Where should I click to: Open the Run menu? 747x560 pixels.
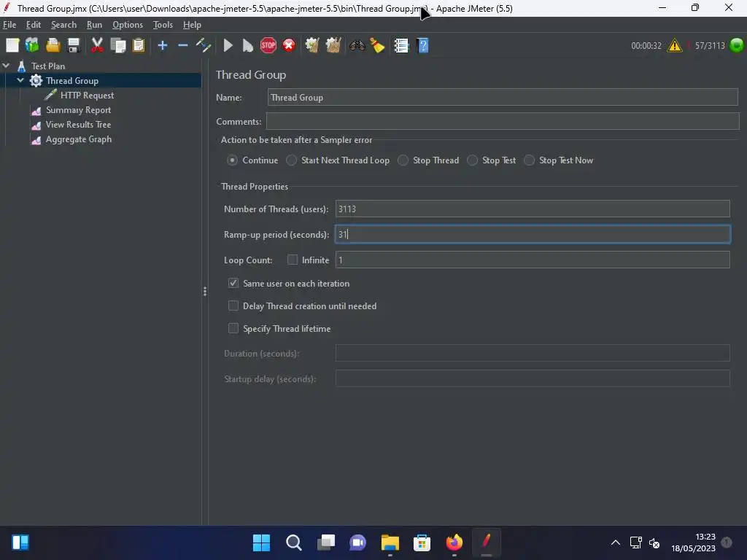coord(94,25)
